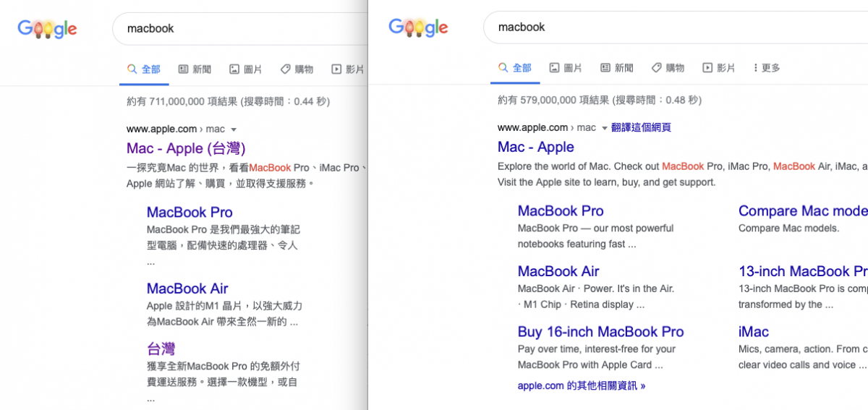Open the 更多 menu in the right window

pyautogui.click(x=766, y=68)
